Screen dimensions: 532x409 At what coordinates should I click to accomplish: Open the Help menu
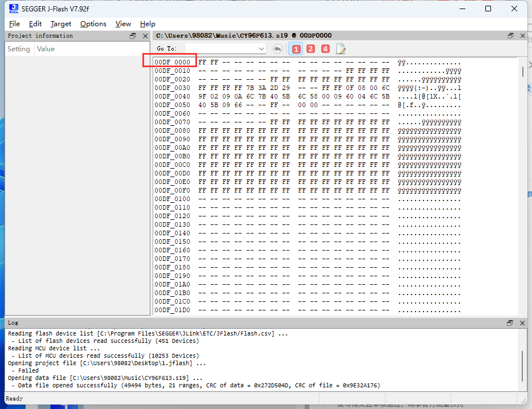click(x=148, y=24)
